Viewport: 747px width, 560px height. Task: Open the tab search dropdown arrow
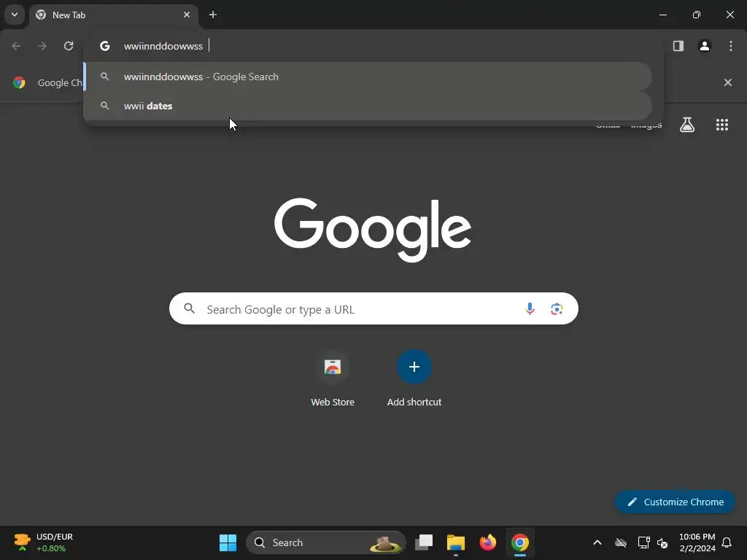point(15,15)
